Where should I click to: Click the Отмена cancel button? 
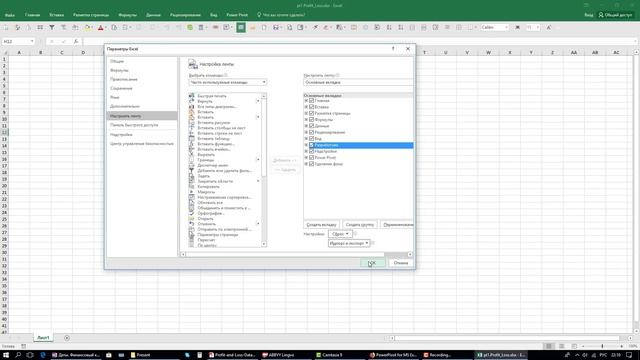401,263
